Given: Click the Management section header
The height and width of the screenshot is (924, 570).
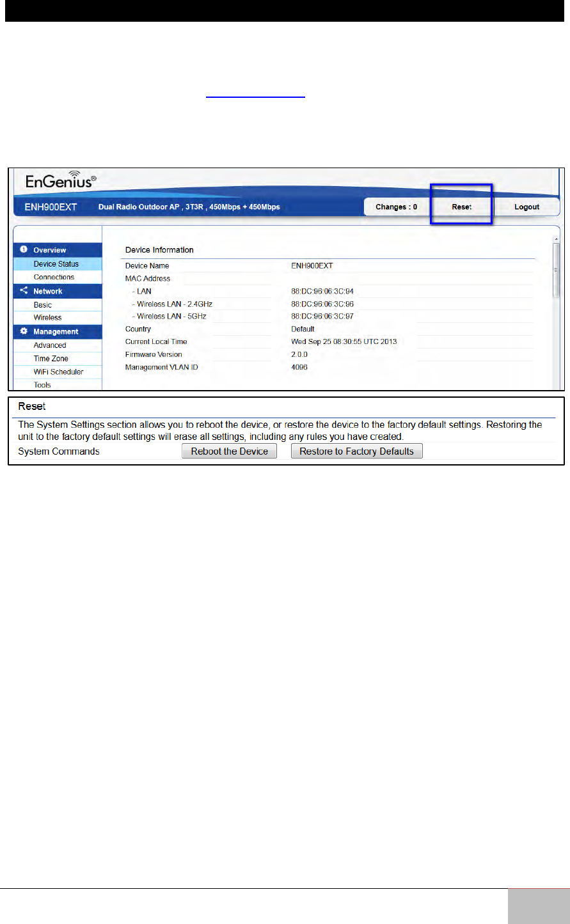Looking at the screenshot, I should tap(58, 331).
